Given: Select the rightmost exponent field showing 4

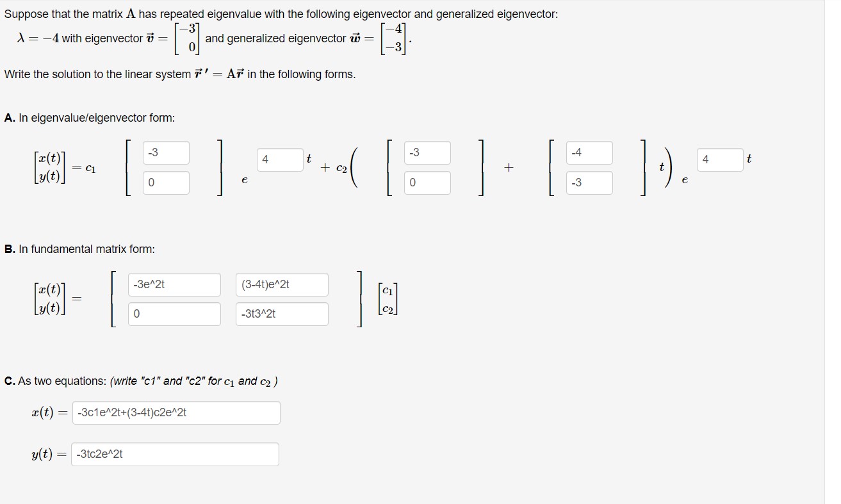Looking at the screenshot, I should point(720,159).
